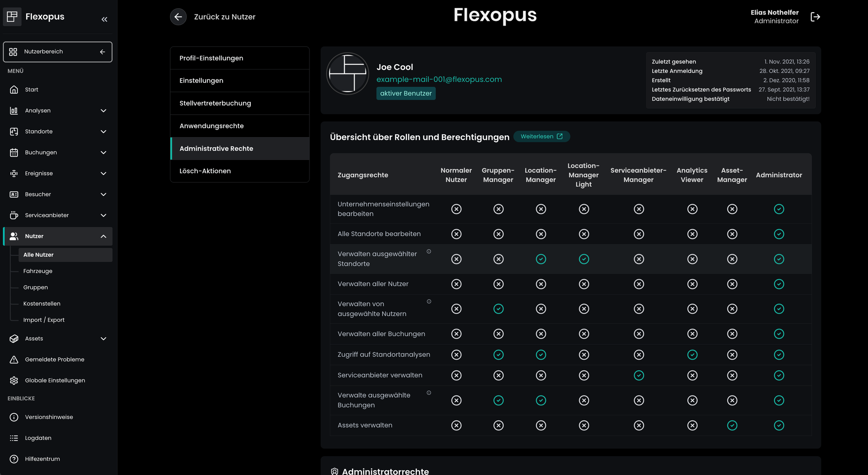The height and width of the screenshot is (475, 868).
Task: Click the example-mail-001@flexopus.com email link
Action: [x=439, y=79]
